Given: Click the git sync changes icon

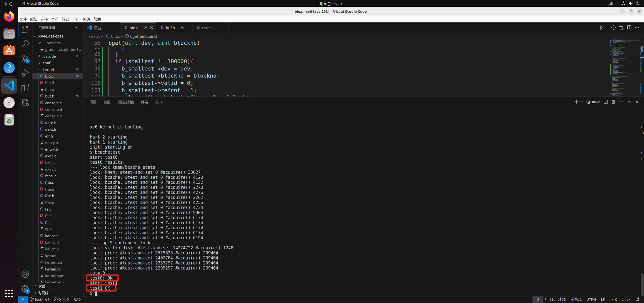Looking at the screenshot, I should pos(47,299).
